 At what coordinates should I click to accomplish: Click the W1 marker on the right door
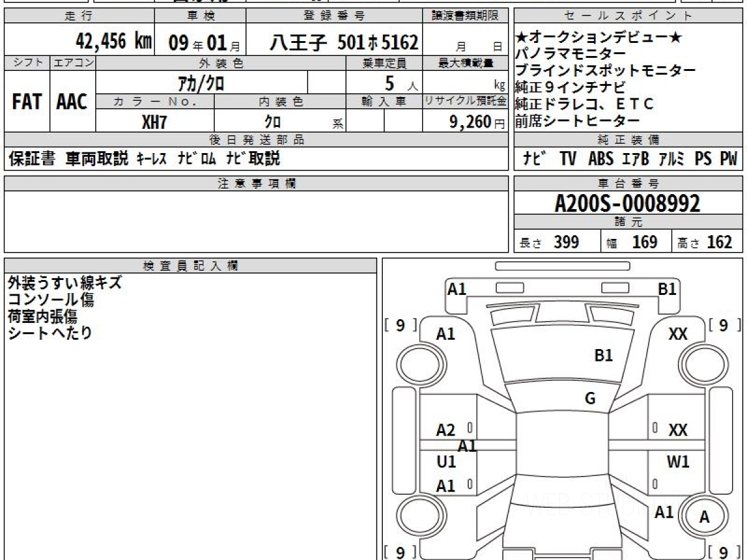click(x=678, y=462)
